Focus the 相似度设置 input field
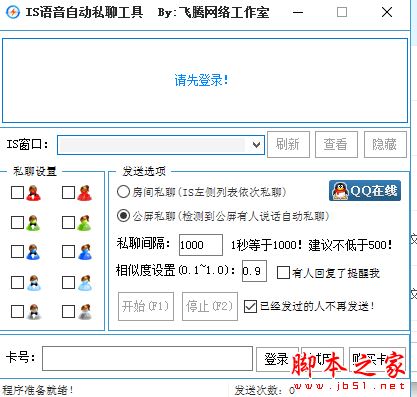This screenshot has width=417, height=397. coord(254,271)
